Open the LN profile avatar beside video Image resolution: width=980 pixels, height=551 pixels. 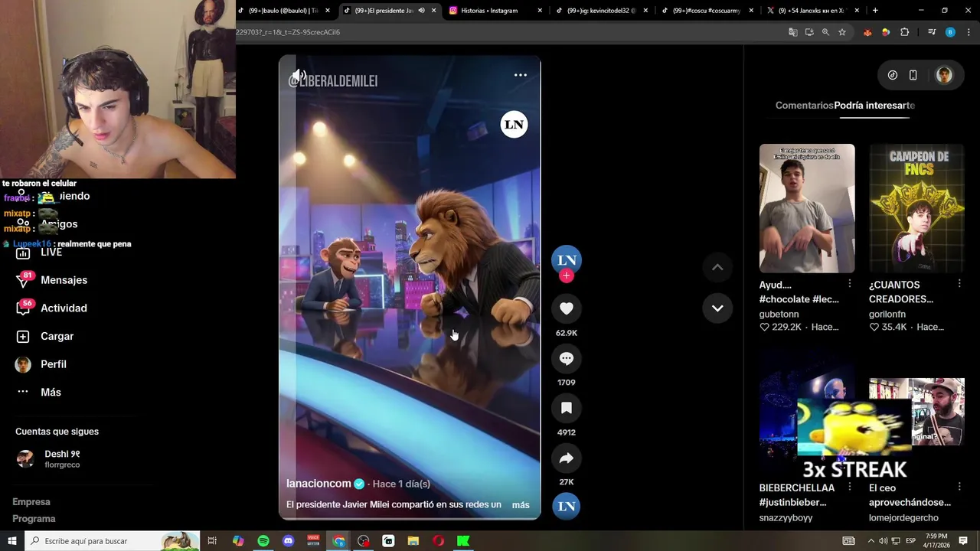click(x=567, y=259)
